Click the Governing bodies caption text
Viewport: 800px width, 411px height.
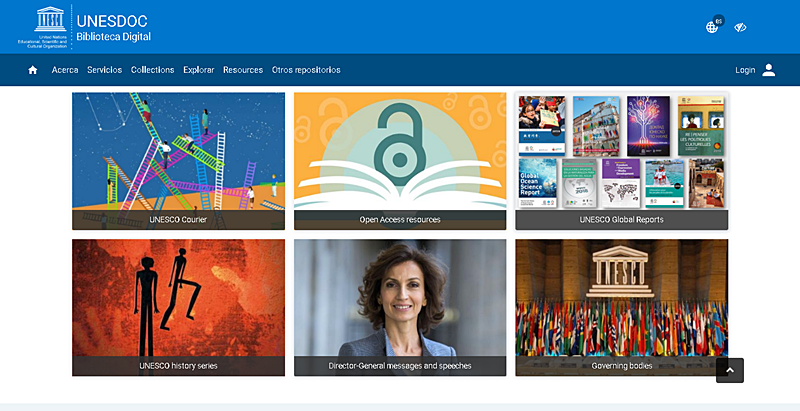tap(621, 366)
